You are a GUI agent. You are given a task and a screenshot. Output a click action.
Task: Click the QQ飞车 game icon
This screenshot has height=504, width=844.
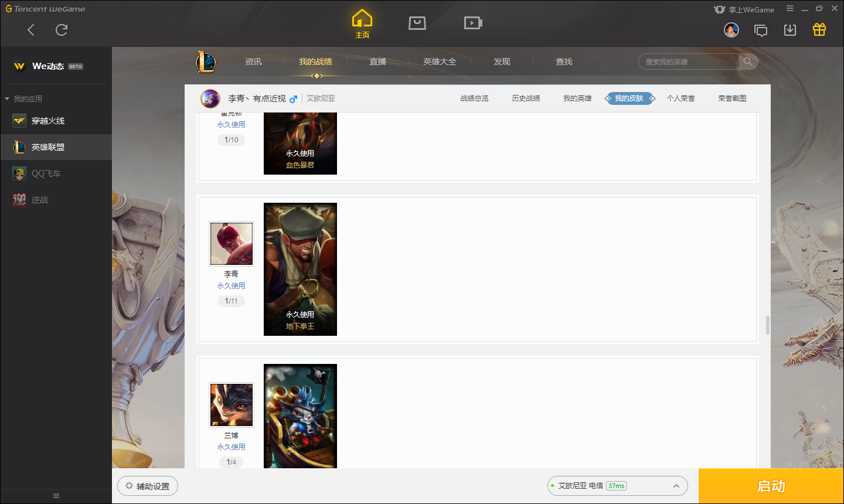tap(19, 173)
